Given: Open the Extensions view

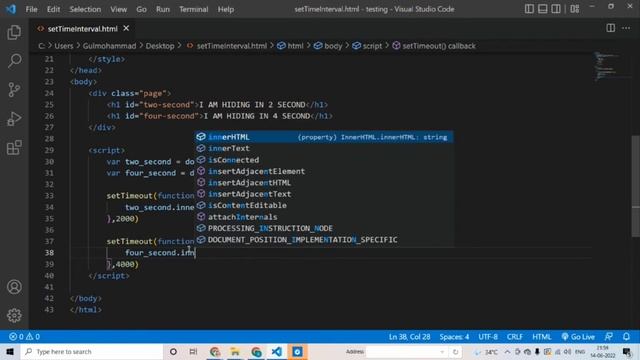Looking at the screenshot, I should pyautogui.click(x=14, y=147).
